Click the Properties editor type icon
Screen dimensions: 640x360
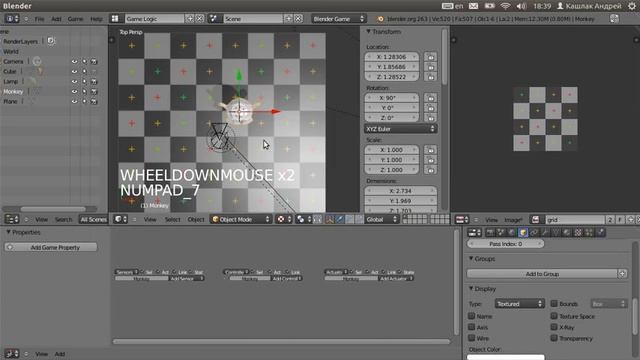point(474,233)
